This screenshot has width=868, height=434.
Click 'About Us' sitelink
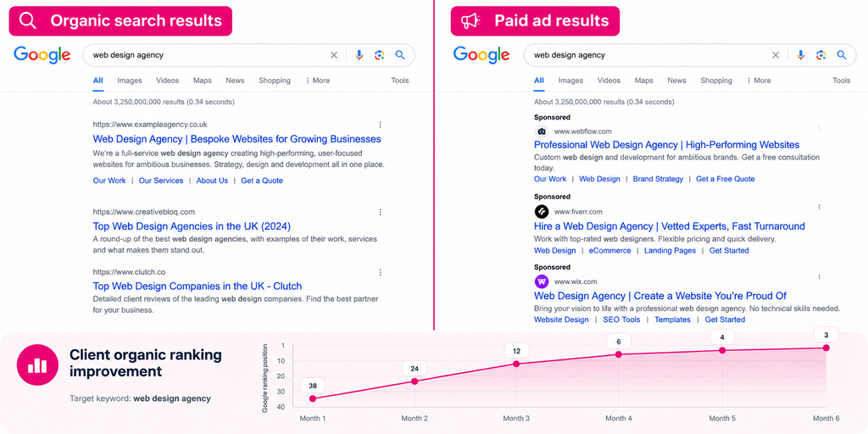click(x=212, y=181)
